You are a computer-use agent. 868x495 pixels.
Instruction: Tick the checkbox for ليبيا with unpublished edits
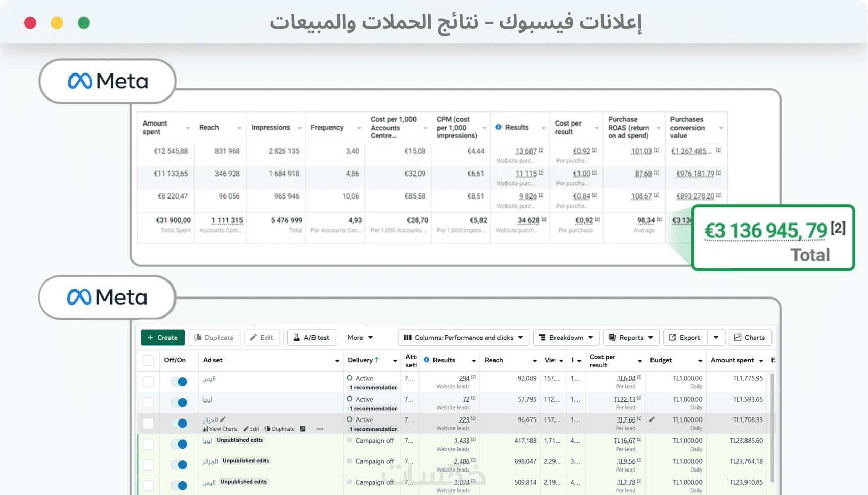(x=149, y=444)
